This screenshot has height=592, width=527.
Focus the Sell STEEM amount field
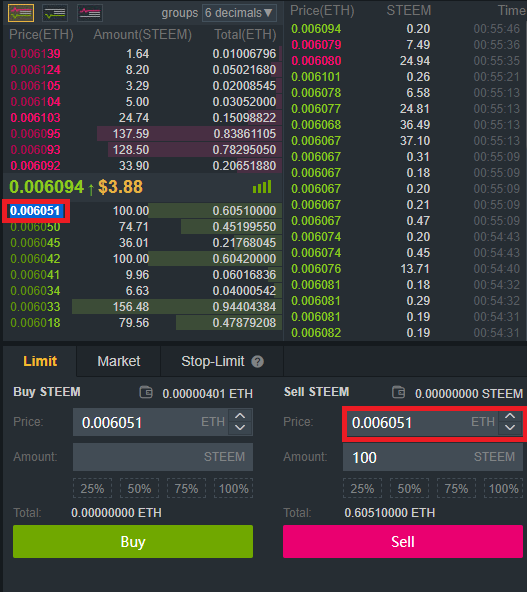(x=433, y=457)
